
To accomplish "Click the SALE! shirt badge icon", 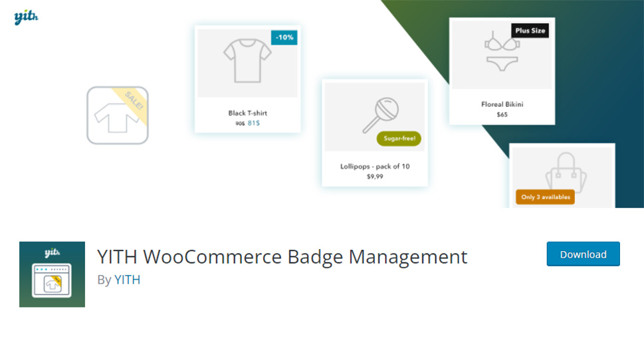I will tap(118, 116).
